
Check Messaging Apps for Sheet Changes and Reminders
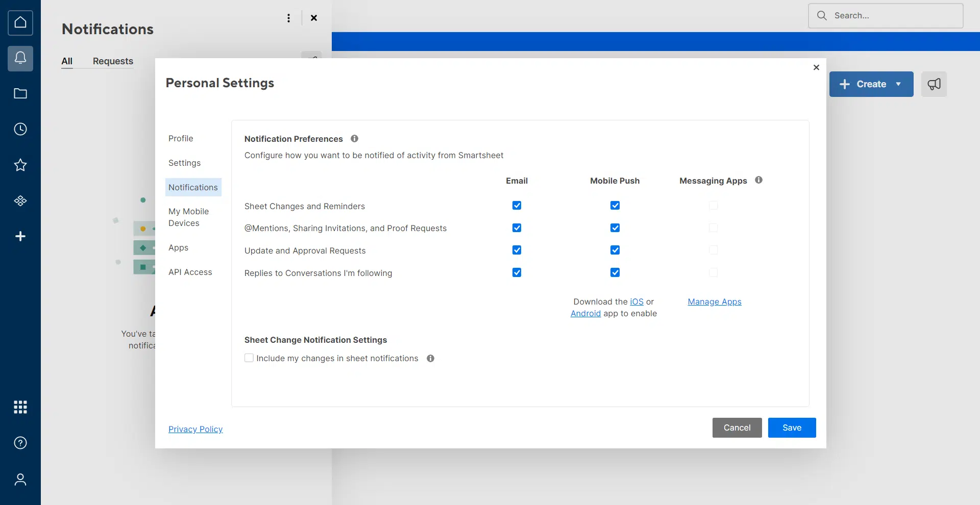pos(713,206)
